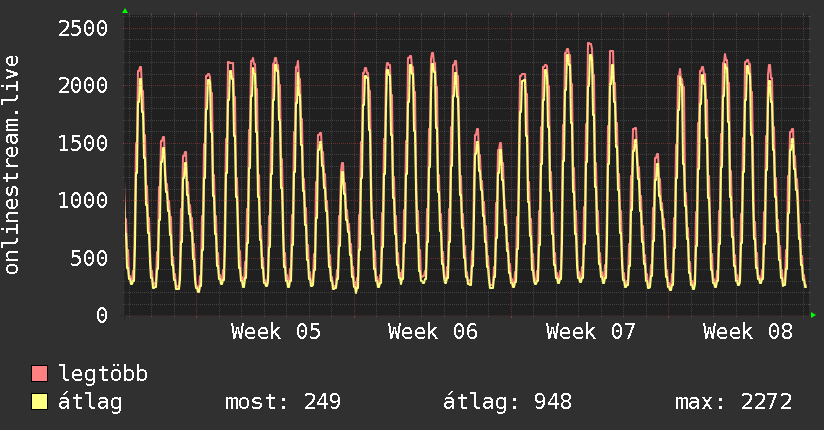Click the Week 05 axis label
Image resolution: width=824 pixels, height=430 pixels.
point(276,332)
